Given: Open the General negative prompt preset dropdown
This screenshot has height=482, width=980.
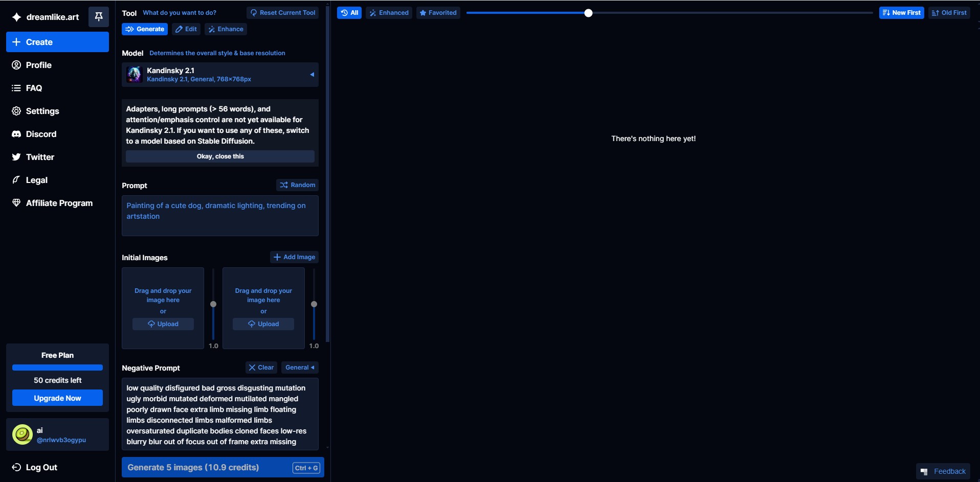Looking at the screenshot, I should click(x=300, y=368).
